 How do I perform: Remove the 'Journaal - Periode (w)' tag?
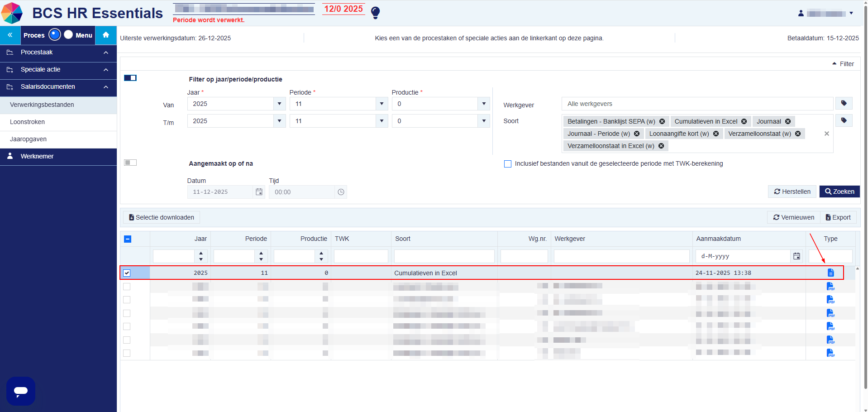(x=637, y=134)
